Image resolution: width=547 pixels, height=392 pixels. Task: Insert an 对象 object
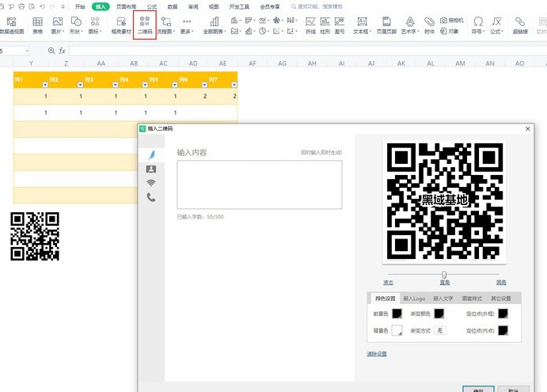coord(450,32)
